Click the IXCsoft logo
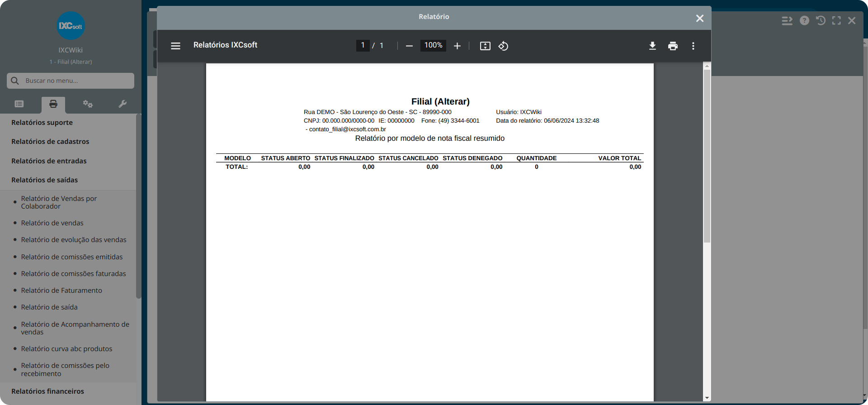The height and width of the screenshot is (405, 868). click(71, 26)
